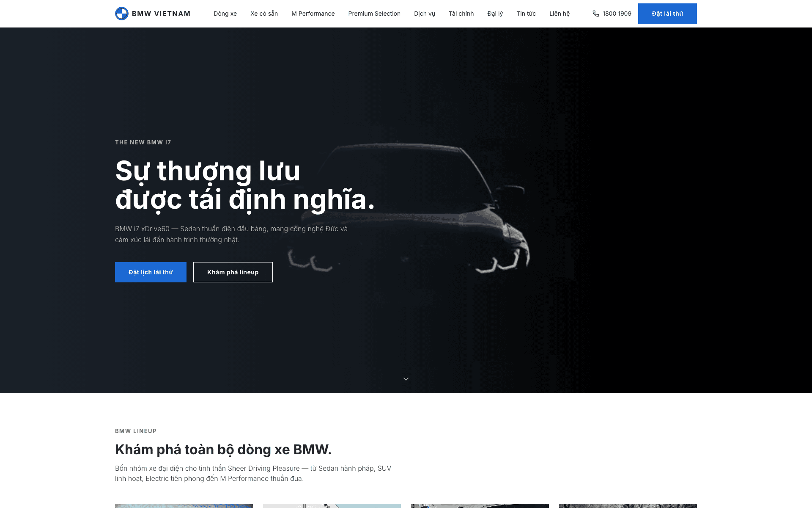Click the scroll-down chevron in the hero section
The height and width of the screenshot is (508, 812).
(x=406, y=379)
